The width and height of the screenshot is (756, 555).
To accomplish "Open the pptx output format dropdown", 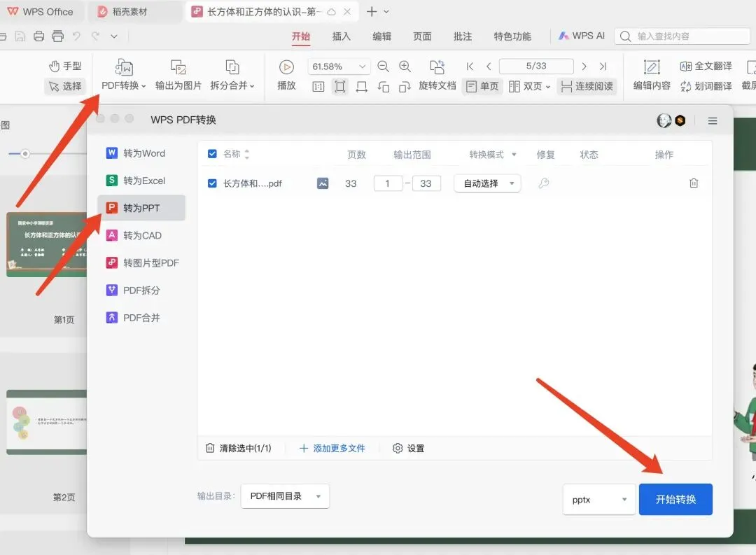I will [598, 500].
